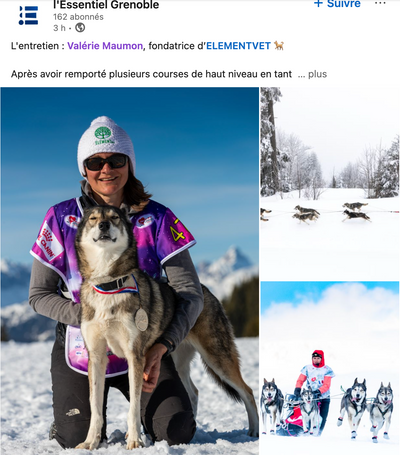Open Valérie Maumon's profile link
The width and height of the screenshot is (400, 455).
click(x=105, y=46)
